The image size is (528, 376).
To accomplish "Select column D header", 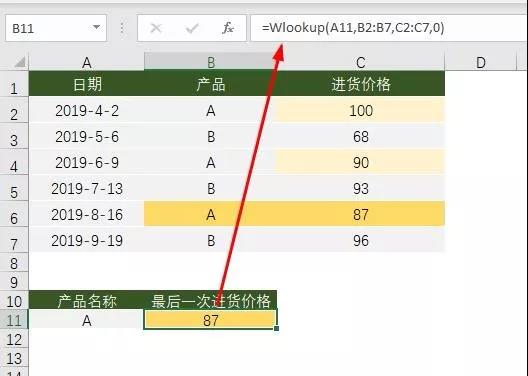I will (x=481, y=62).
